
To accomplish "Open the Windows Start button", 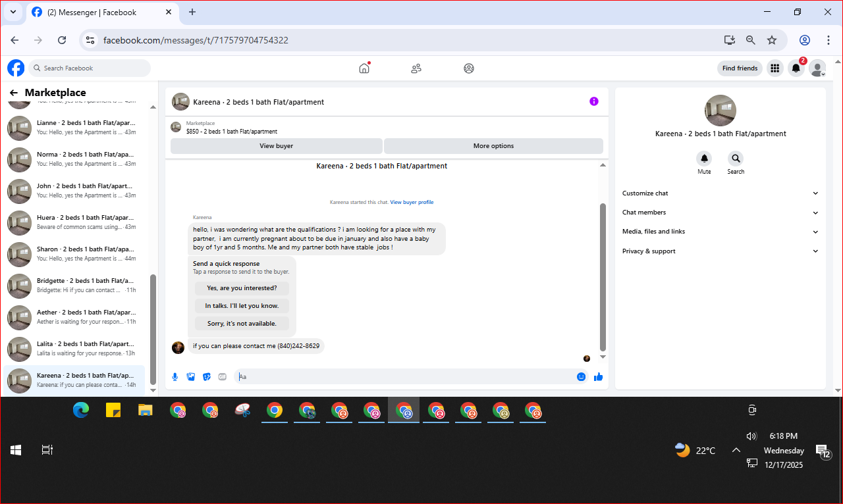I will pos(16,450).
